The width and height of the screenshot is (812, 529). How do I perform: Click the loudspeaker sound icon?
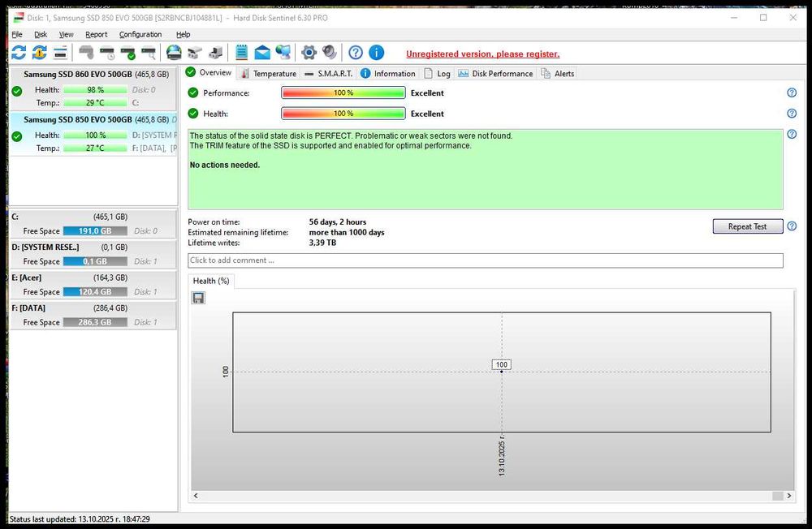tap(330, 52)
